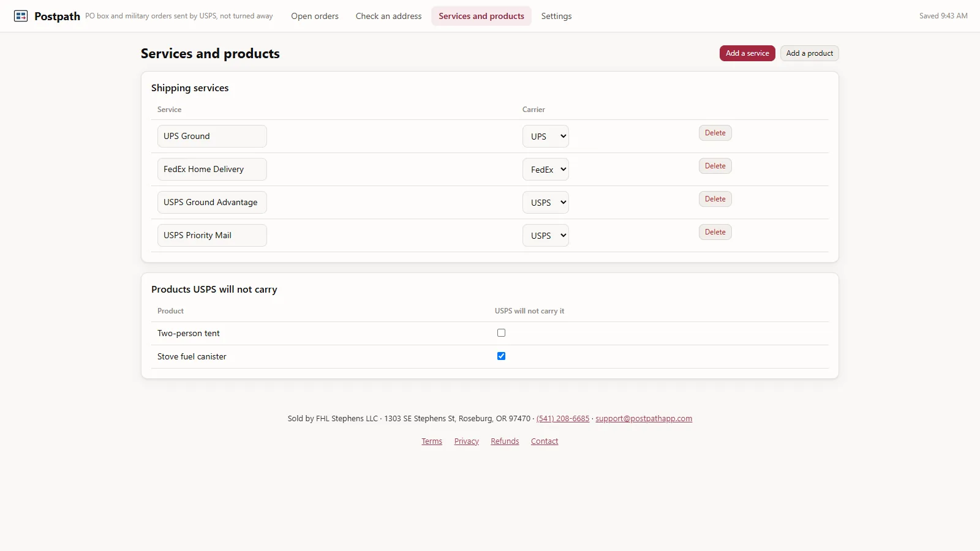Edit the USPS Ground Advantage name field
Image resolution: width=980 pixels, height=551 pixels.
[212, 202]
